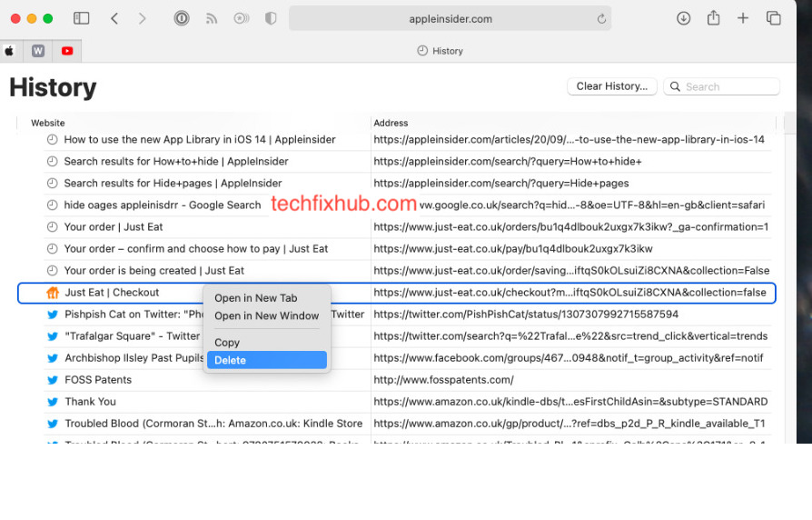Open the pinned Apple tab
812x520 pixels.
click(x=9, y=51)
